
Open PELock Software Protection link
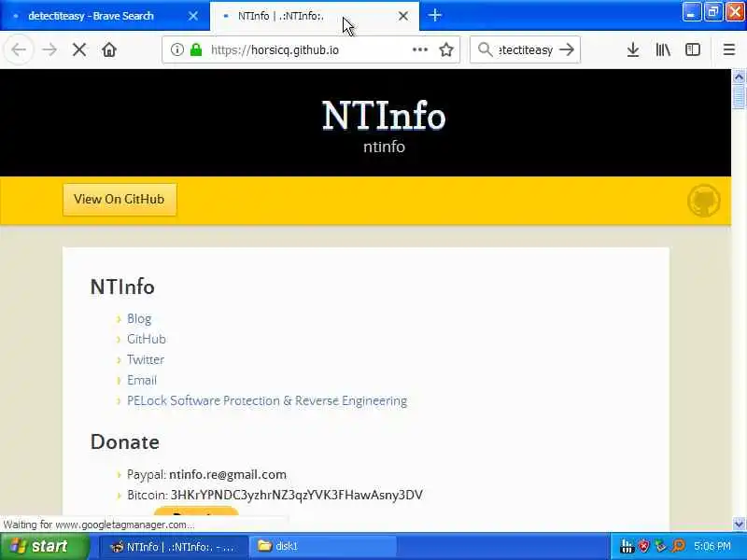[267, 401]
